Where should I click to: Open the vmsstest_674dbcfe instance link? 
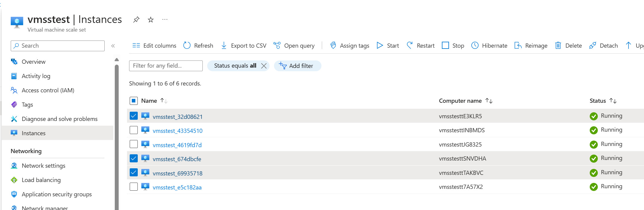point(177,159)
